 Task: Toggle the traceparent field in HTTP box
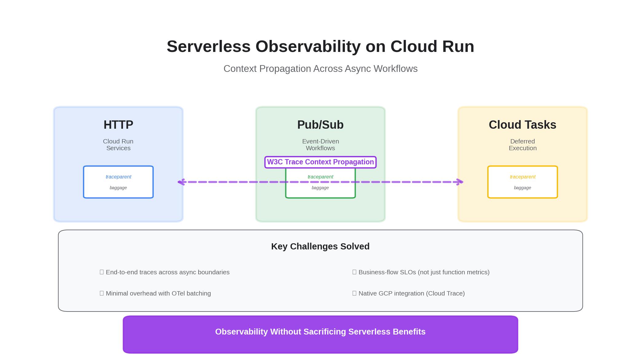click(x=118, y=177)
